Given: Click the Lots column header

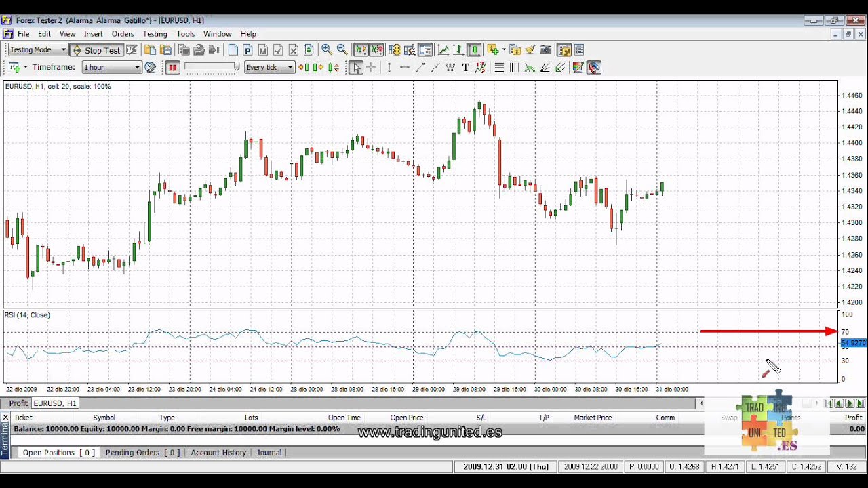Looking at the screenshot, I should (x=251, y=418).
